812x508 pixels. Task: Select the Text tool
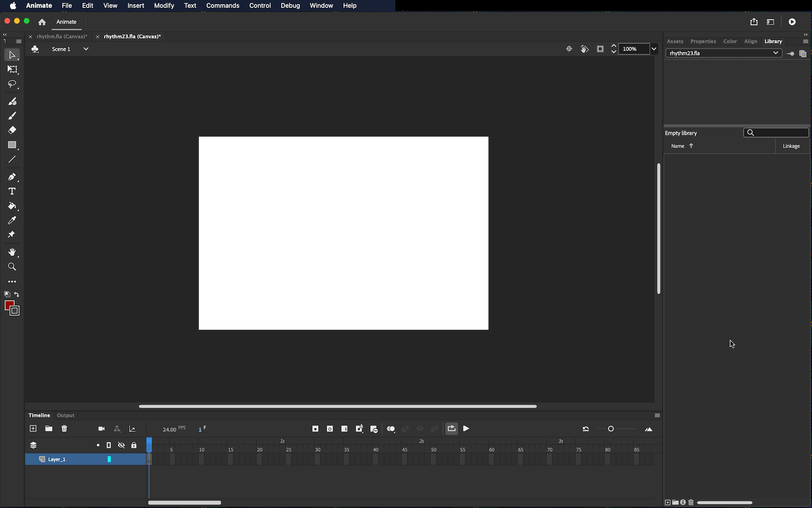pyautogui.click(x=13, y=192)
